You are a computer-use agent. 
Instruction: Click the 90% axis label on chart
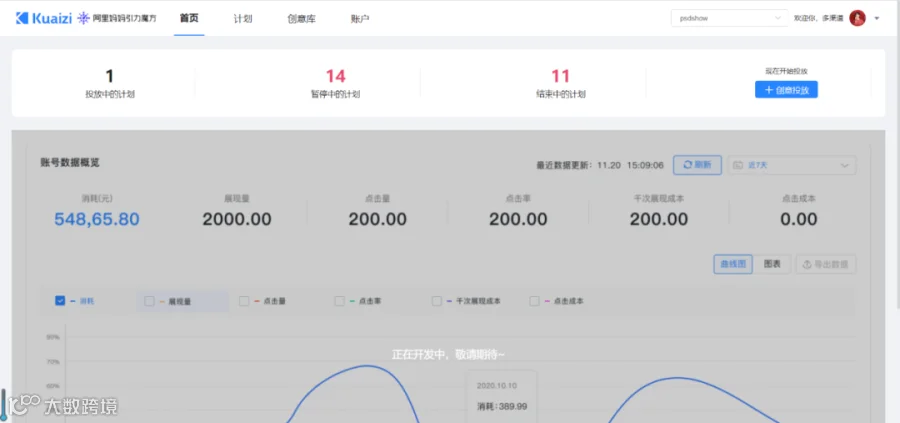point(53,337)
